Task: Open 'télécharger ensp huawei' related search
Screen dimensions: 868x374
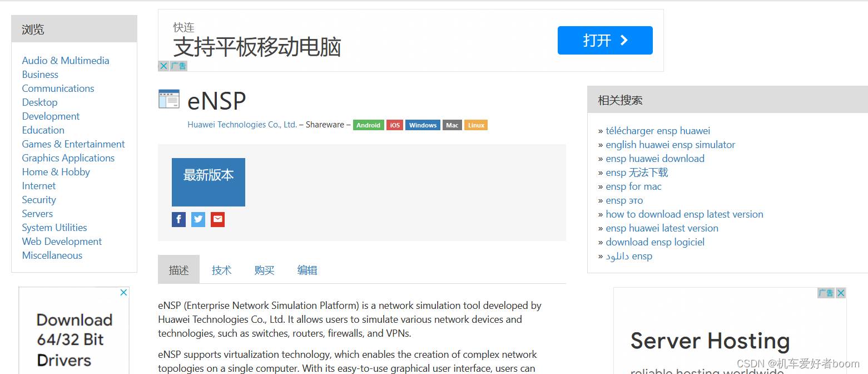Action: point(658,131)
